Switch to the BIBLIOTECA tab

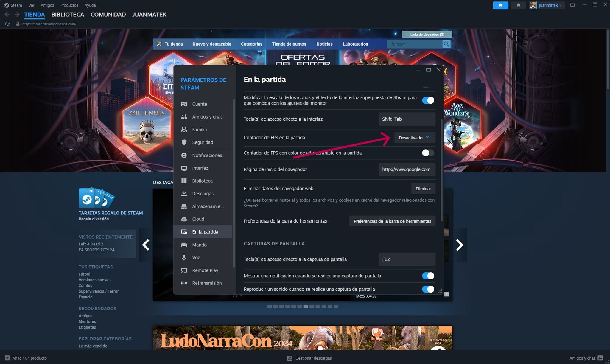[68, 14]
